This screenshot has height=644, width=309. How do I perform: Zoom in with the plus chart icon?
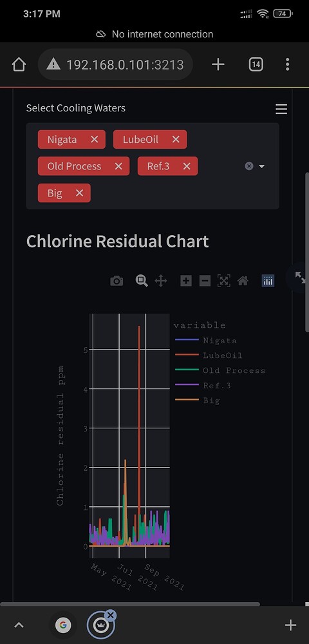point(186,281)
